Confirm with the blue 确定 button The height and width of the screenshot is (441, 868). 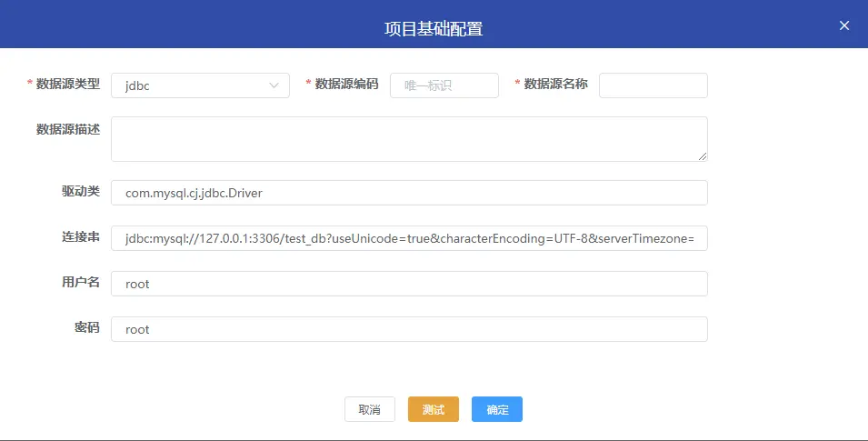point(496,410)
